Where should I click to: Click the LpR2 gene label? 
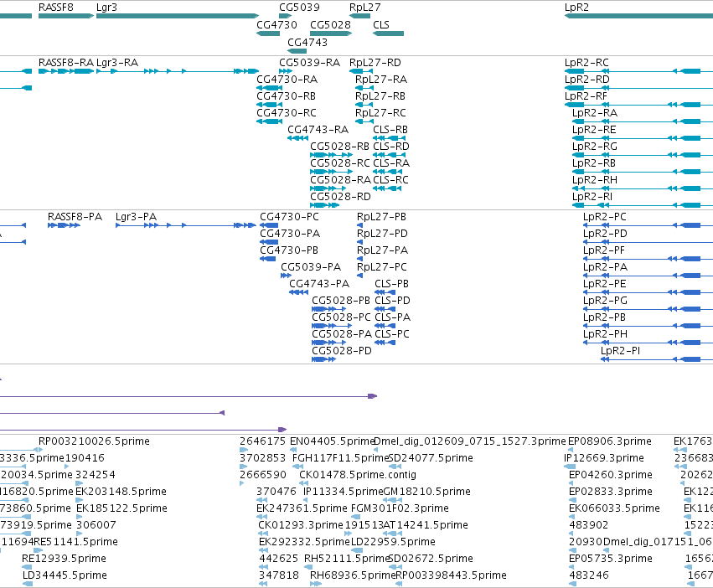(x=576, y=8)
